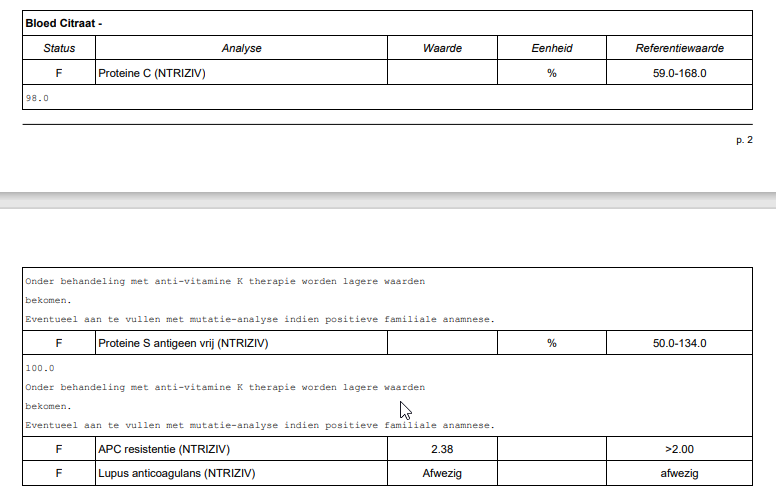Select the 100.0 result value text
The width and height of the screenshot is (776, 501).
click(x=40, y=368)
